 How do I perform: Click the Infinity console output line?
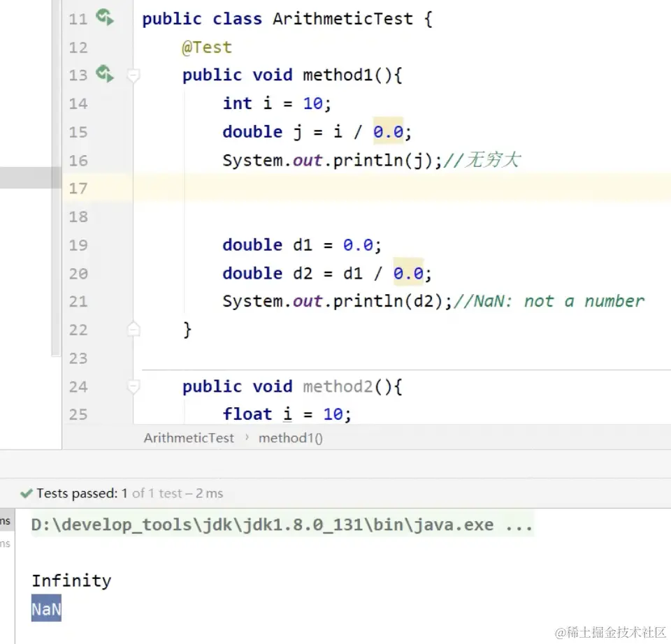click(x=71, y=580)
